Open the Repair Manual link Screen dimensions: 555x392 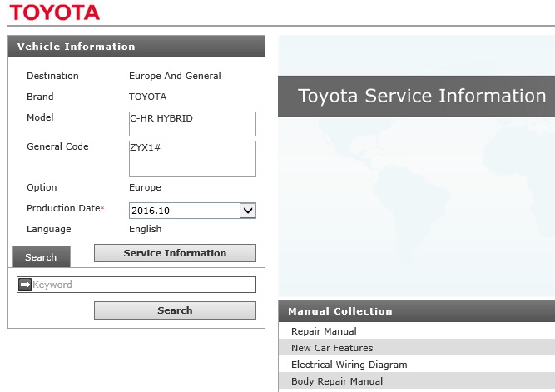pyautogui.click(x=324, y=331)
